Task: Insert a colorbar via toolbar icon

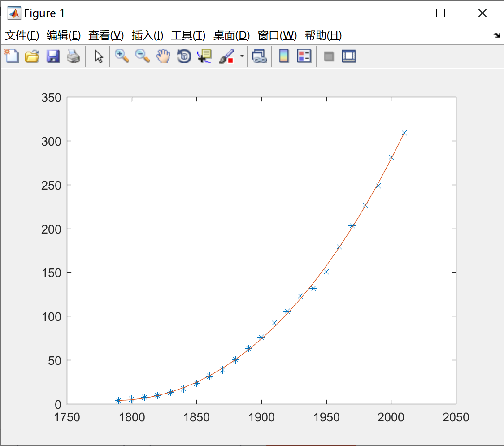Action: pos(284,56)
